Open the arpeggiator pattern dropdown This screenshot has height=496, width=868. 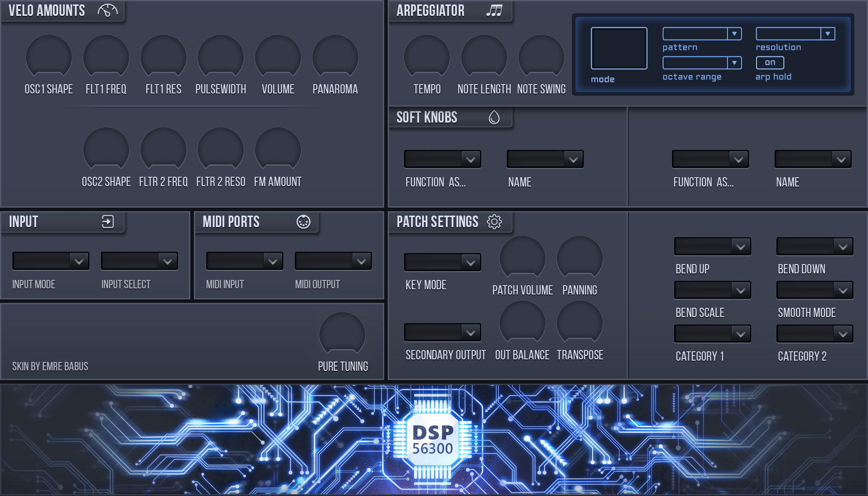[702, 34]
